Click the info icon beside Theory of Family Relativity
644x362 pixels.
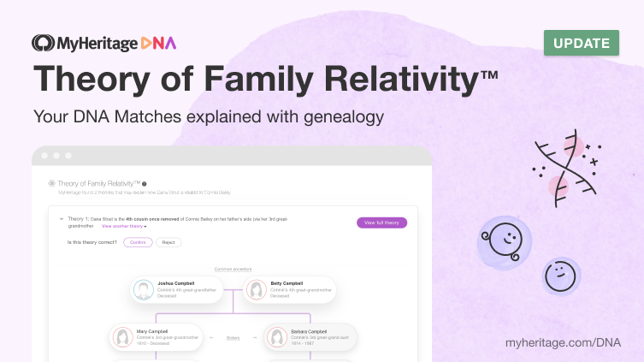click(x=145, y=184)
